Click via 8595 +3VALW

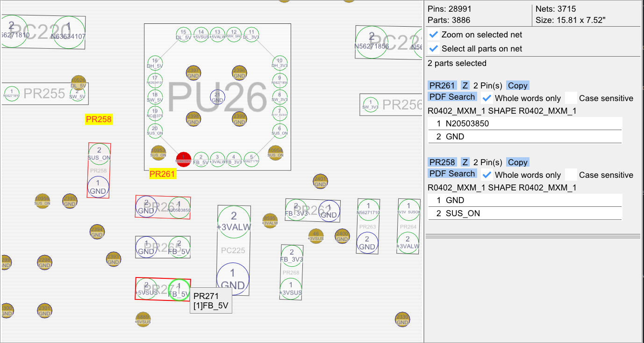(270, 220)
